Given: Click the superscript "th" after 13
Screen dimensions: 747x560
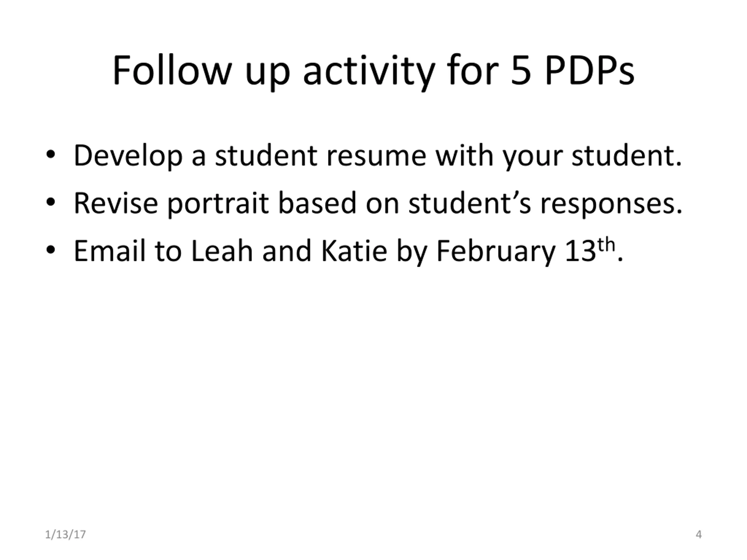Looking at the screenshot, I should pyautogui.click(x=606, y=244).
